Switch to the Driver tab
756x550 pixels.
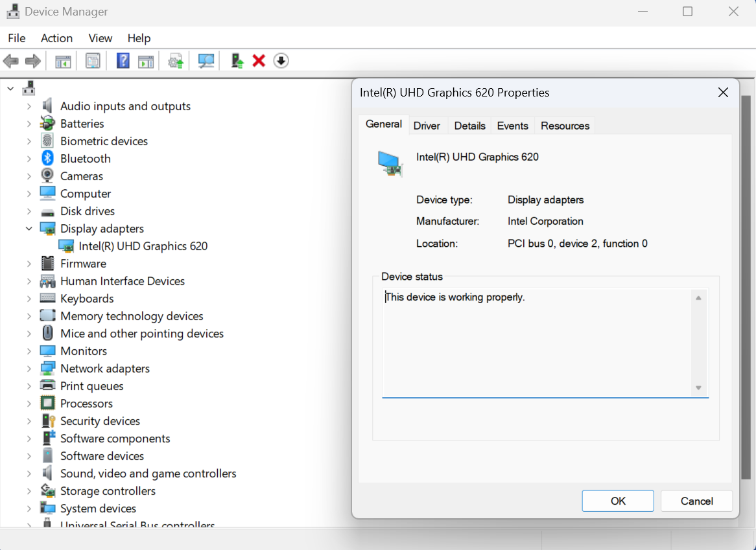[x=427, y=125]
